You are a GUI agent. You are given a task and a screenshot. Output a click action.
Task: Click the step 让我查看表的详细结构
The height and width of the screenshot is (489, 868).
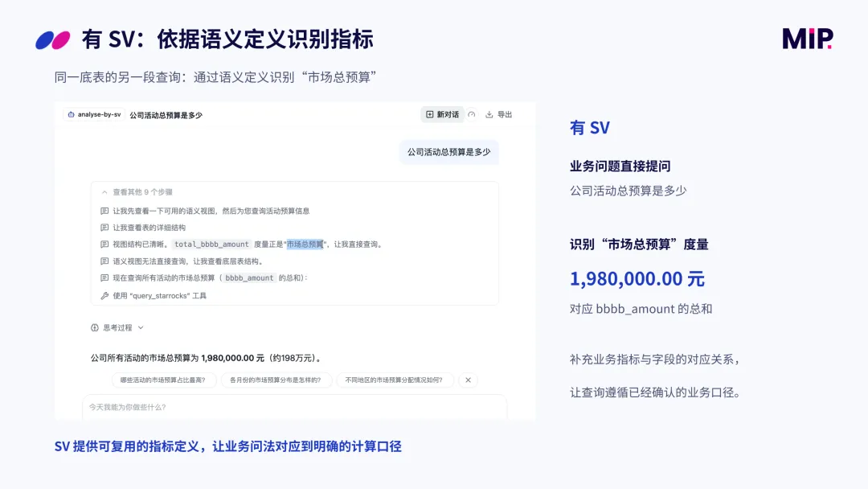click(149, 228)
